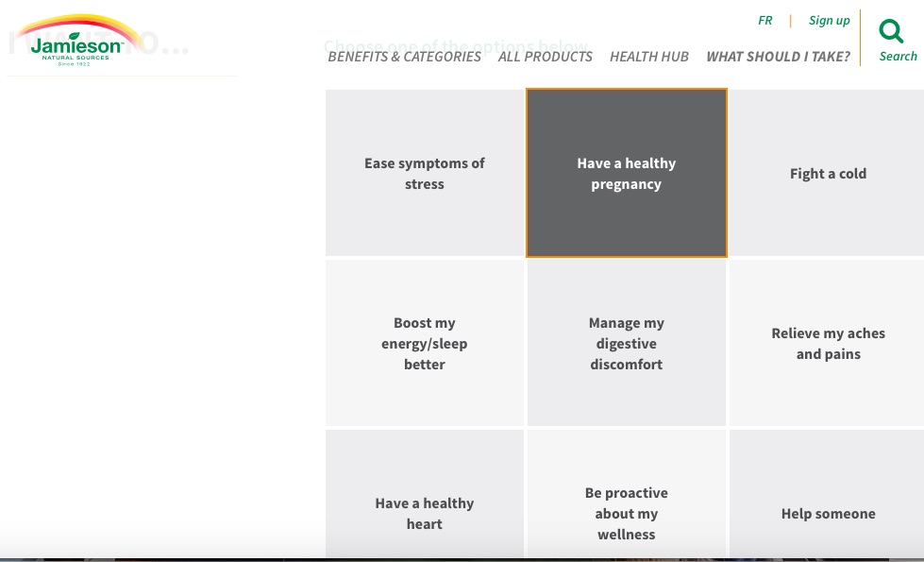Select What Should I Take? menu
924x562 pixels.
(778, 57)
